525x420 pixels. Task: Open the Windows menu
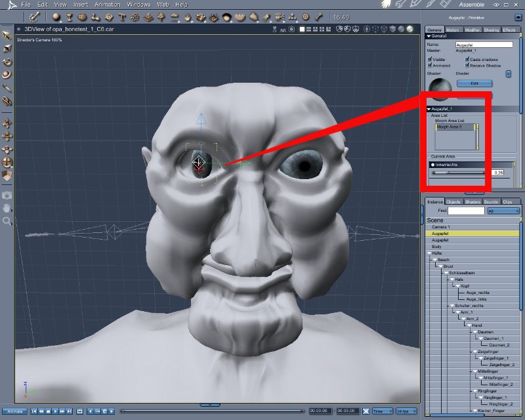(x=138, y=5)
